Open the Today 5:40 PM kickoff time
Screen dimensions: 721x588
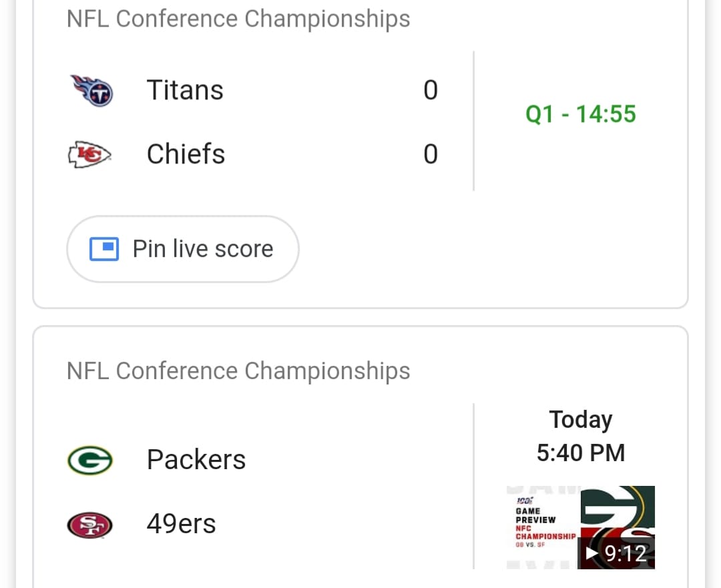(581, 436)
